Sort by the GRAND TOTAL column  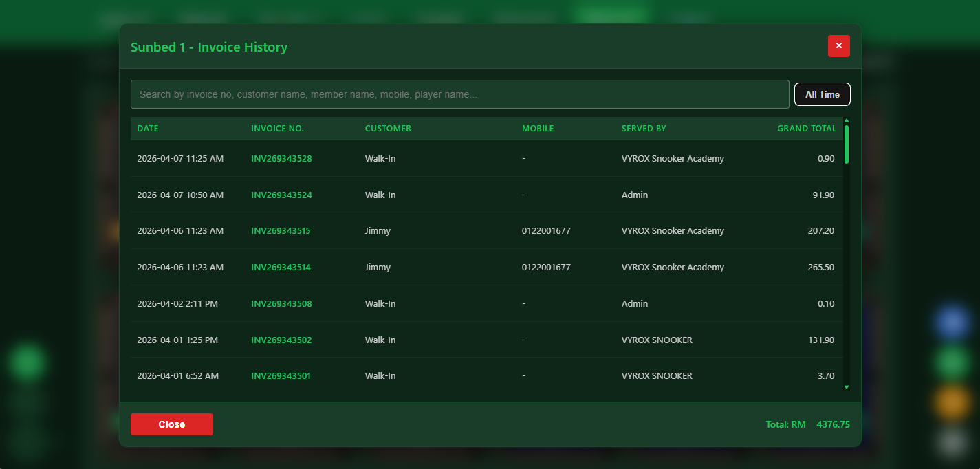pos(807,129)
